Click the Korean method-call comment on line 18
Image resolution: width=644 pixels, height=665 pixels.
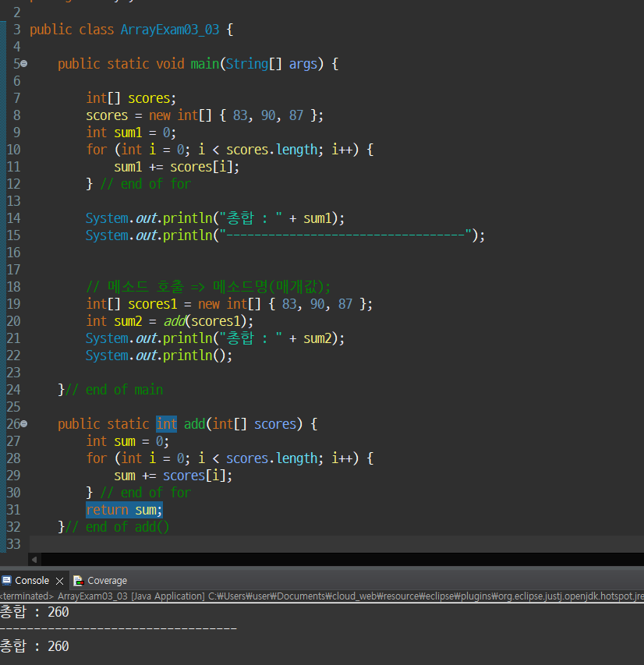[x=208, y=287]
